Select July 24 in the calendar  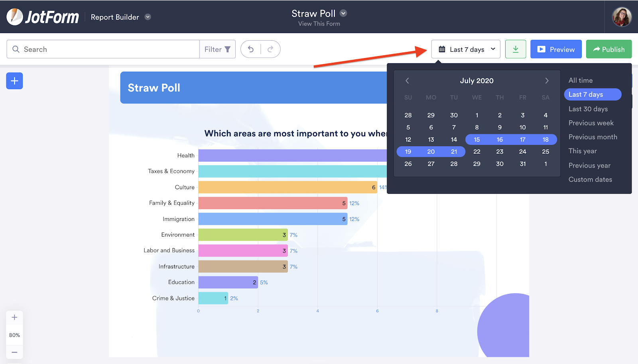coord(522,152)
